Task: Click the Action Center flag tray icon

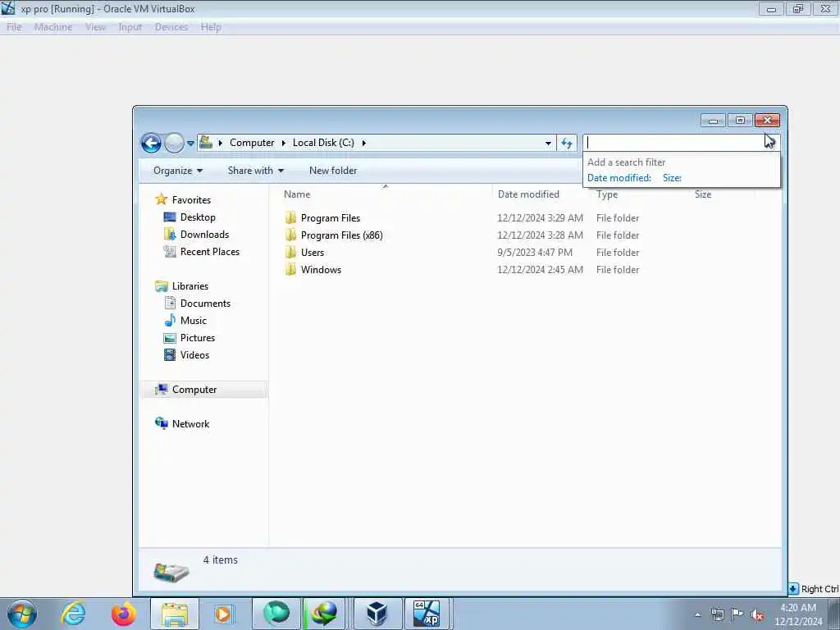Action: pyautogui.click(x=737, y=614)
